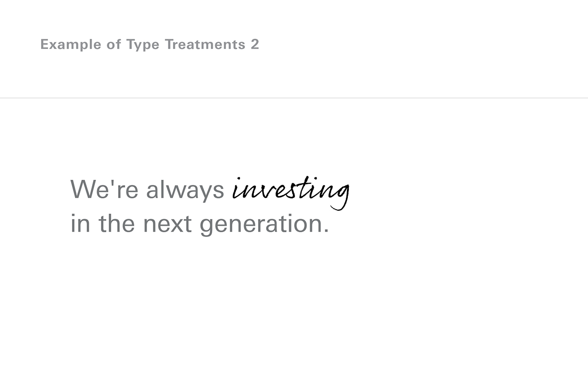Select the word "We're" in the slogan
This screenshot has width=588, height=392.
click(105, 189)
